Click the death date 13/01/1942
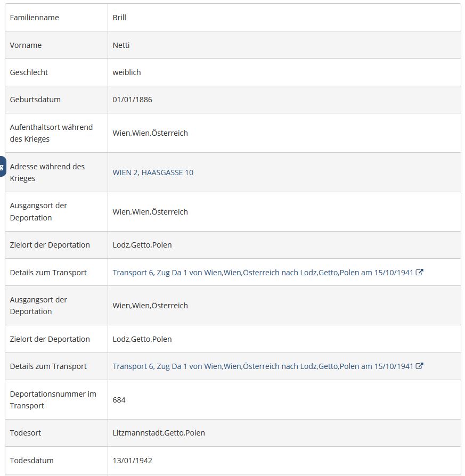Image resolution: width=465 pixels, height=476 pixels. click(132, 461)
